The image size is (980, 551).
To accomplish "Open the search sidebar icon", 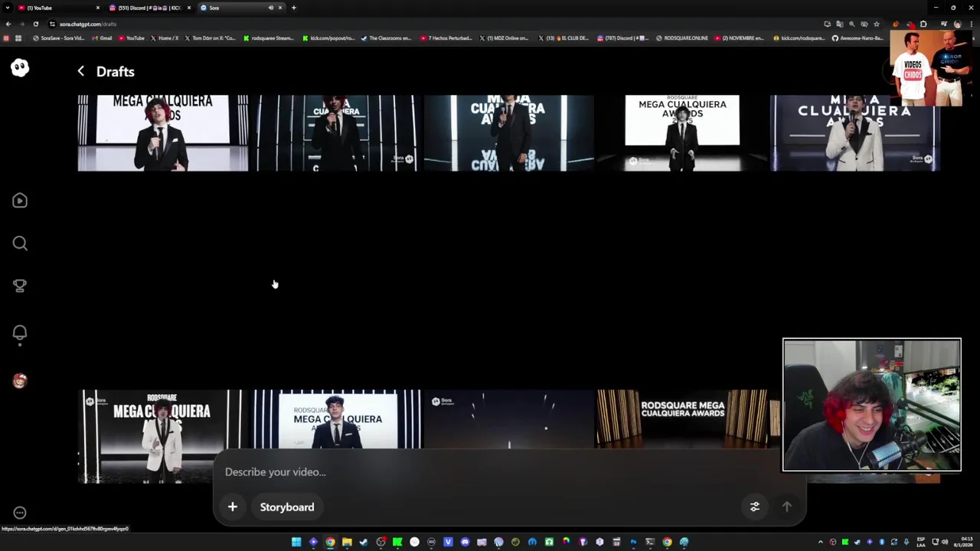I will click(x=20, y=243).
